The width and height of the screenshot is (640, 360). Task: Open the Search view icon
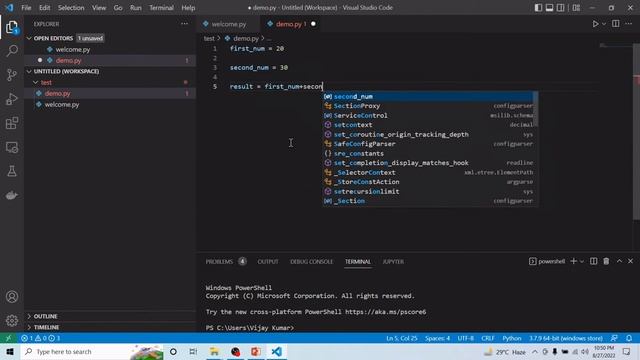tap(12, 51)
